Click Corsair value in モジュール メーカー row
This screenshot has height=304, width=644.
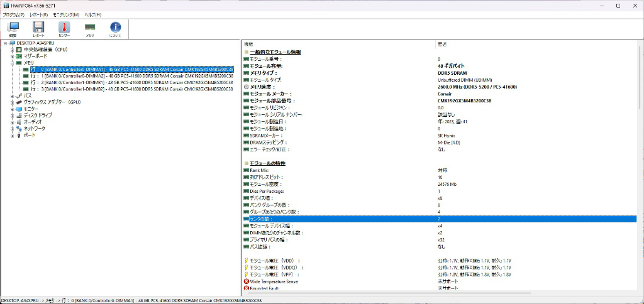(x=445, y=94)
